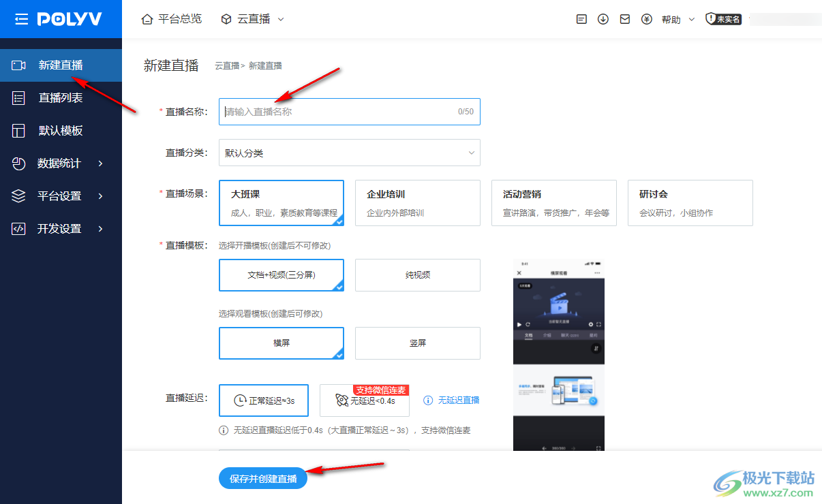Open the feedback notes icon in top bar
Viewport: 822px width, 504px height.
click(x=581, y=19)
